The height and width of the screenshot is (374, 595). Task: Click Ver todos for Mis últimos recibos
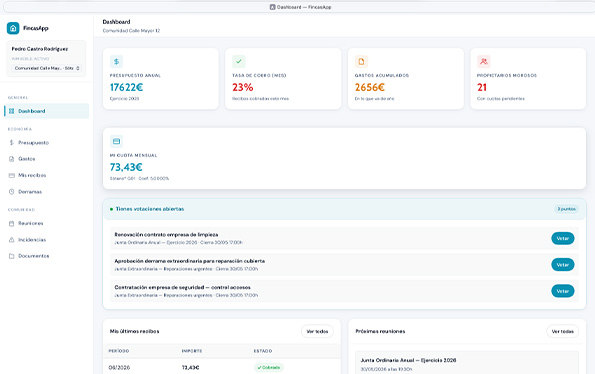point(317,331)
